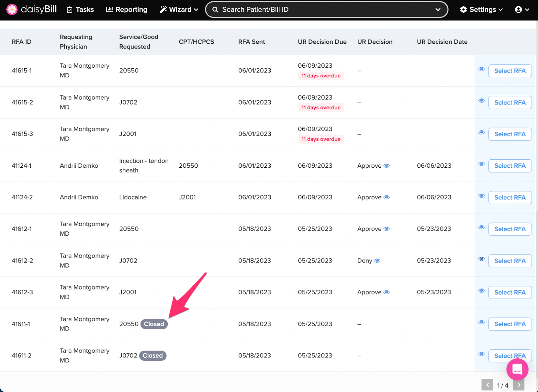The height and width of the screenshot is (392, 538).
Task: Select RFA 41124-2
Action: point(510,197)
